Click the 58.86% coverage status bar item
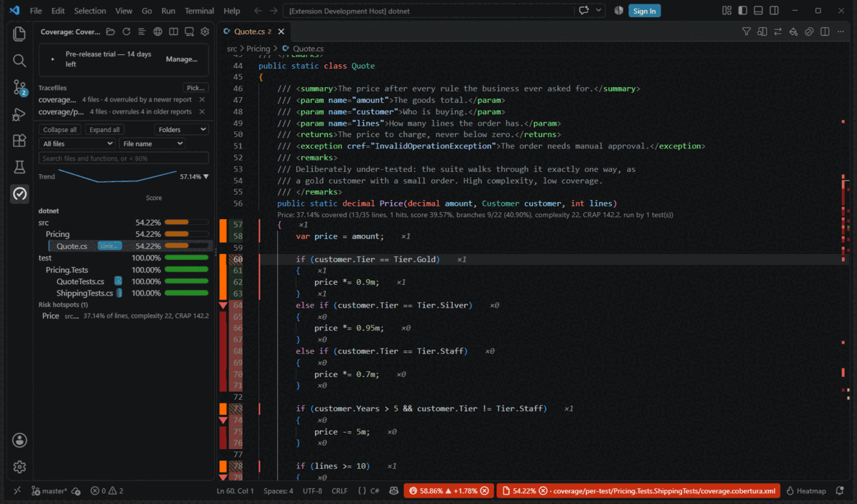This screenshot has width=857, height=504. (448, 491)
